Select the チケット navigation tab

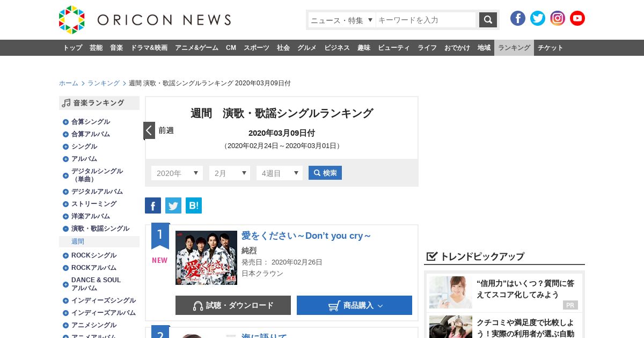(551, 48)
